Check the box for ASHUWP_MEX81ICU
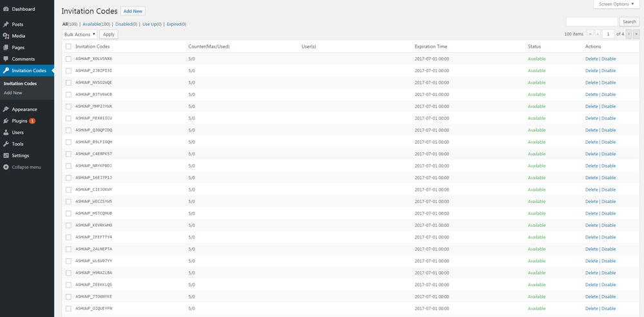 click(69, 119)
